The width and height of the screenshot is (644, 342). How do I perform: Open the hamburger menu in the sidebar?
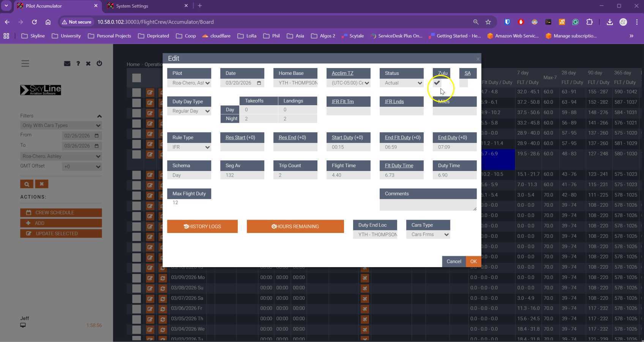click(x=25, y=63)
